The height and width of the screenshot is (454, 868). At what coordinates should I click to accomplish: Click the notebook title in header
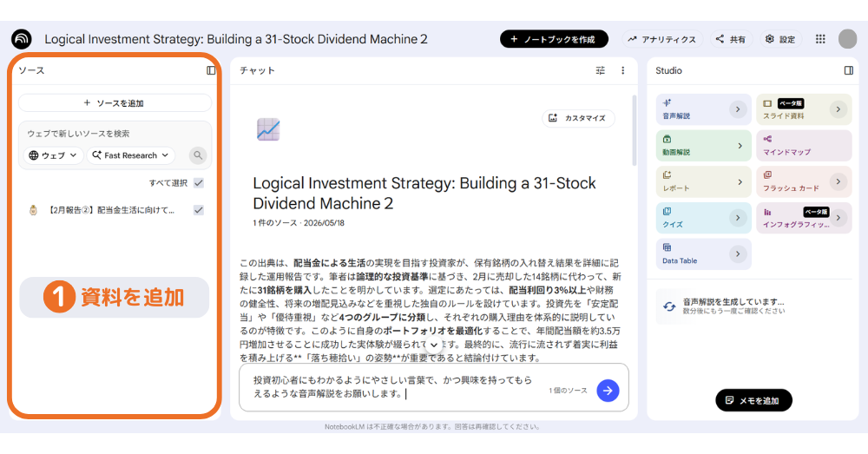click(x=236, y=39)
